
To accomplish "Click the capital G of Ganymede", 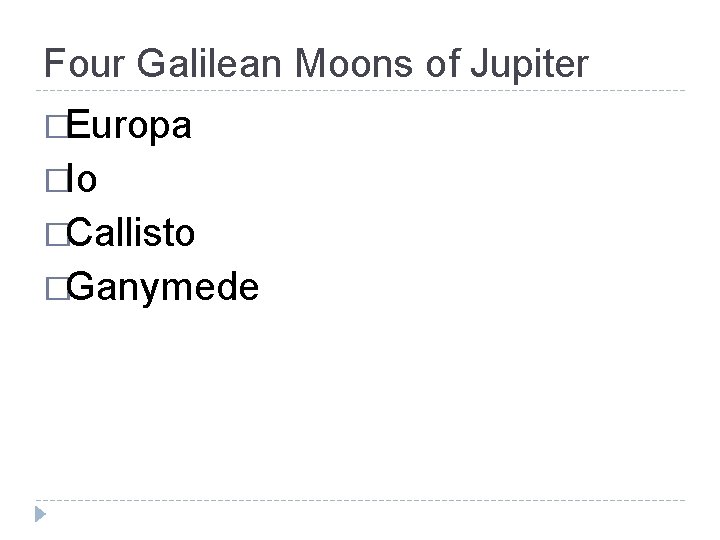I will pyautogui.click(x=81, y=286).
